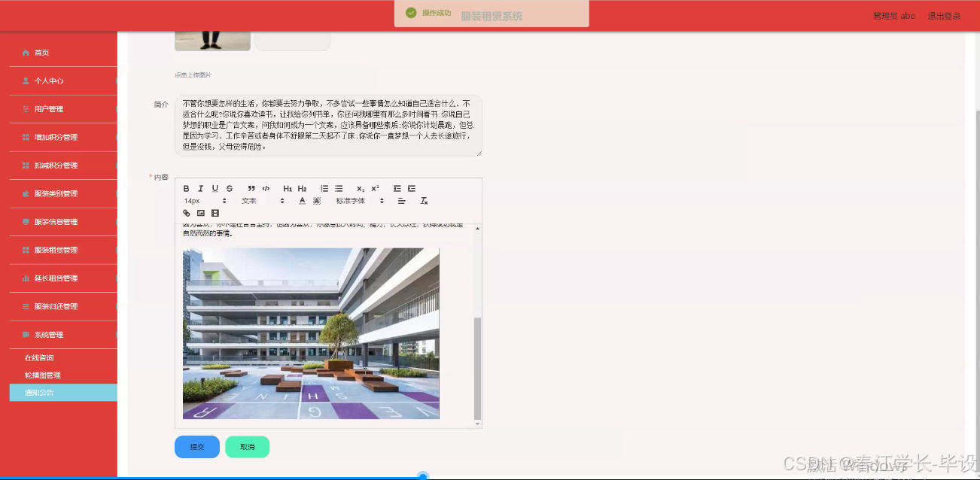Viewport: 980px width, 480px height.
Task: Open the 标准字体 font family dropdown
Action: [360, 201]
